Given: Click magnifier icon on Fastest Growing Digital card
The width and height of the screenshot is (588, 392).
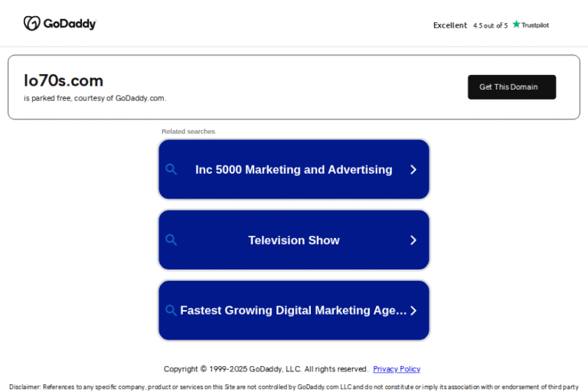Looking at the screenshot, I should tap(171, 310).
